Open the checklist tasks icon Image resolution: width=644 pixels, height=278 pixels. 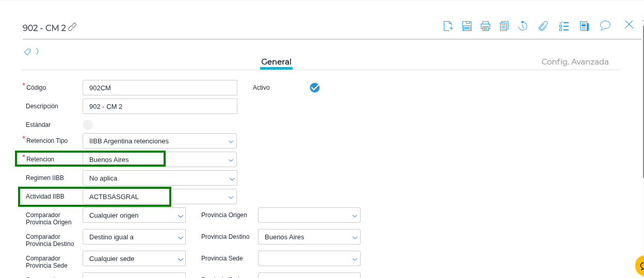click(564, 26)
